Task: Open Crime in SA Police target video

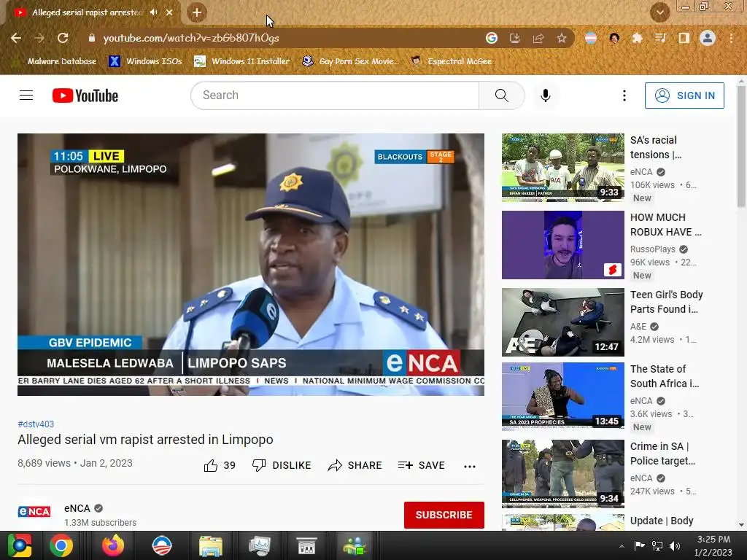Action: pyautogui.click(x=562, y=474)
